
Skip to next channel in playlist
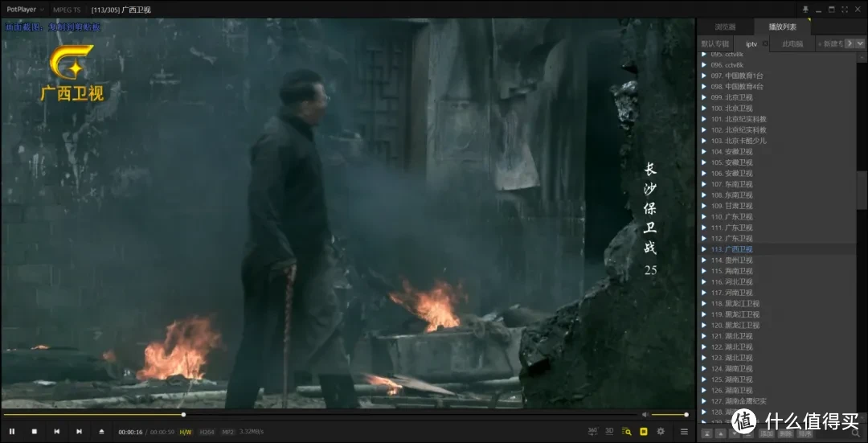click(x=79, y=432)
